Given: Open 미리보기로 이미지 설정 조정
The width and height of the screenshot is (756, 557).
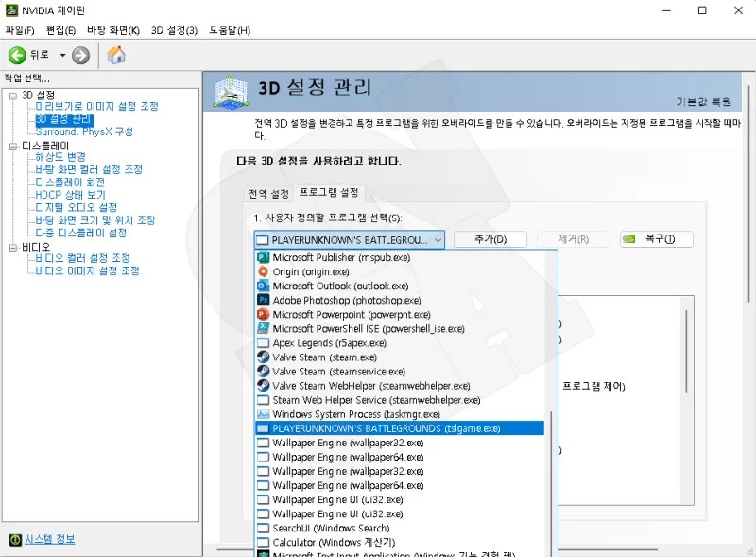Looking at the screenshot, I should coord(97,106).
